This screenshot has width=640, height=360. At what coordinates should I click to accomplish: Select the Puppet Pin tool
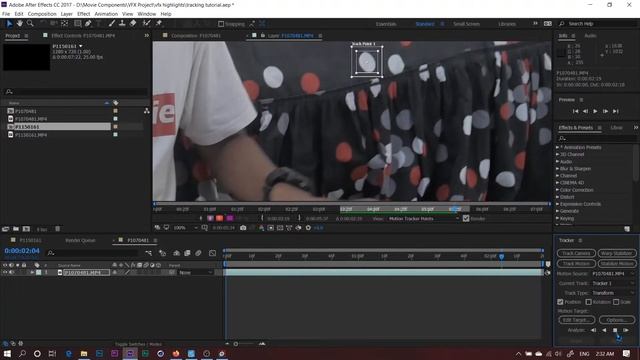(x=159, y=24)
